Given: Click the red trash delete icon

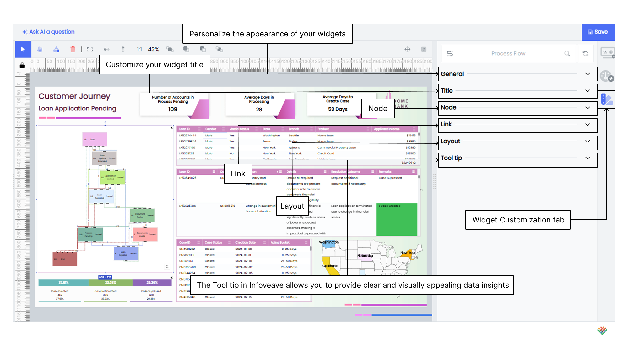Looking at the screenshot, I should (73, 49).
